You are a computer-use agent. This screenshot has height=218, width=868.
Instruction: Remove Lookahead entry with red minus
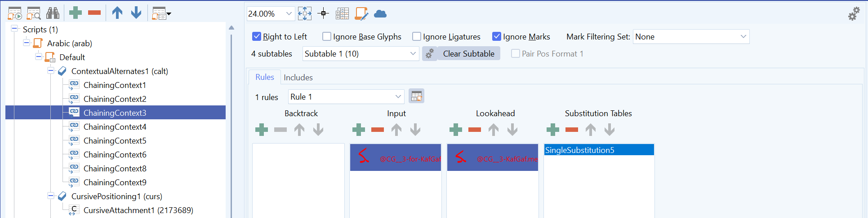tap(475, 130)
